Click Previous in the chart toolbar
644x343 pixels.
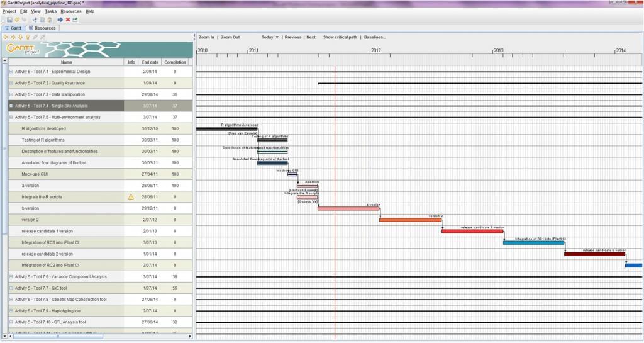pos(293,37)
